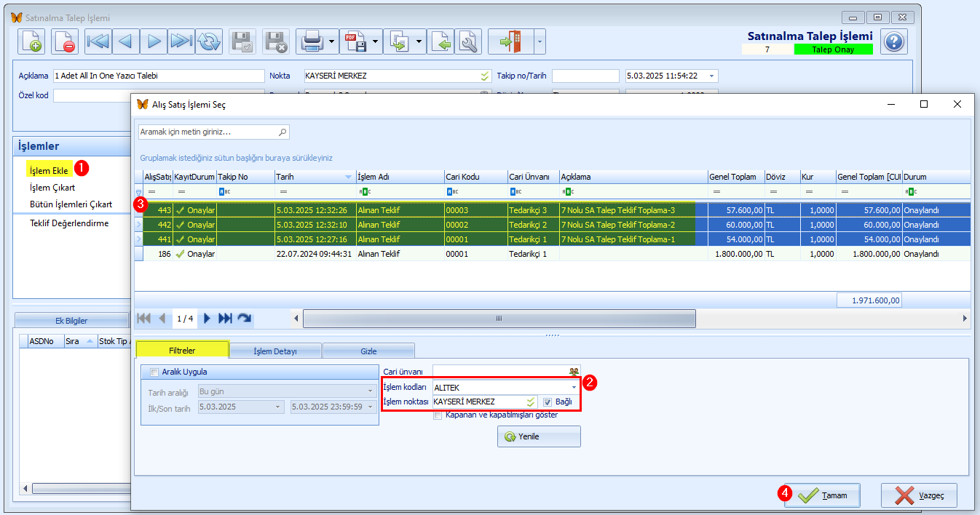Screen dimensions: 980x515
Task: Switch to the Filtreler tab
Action: 183,350
